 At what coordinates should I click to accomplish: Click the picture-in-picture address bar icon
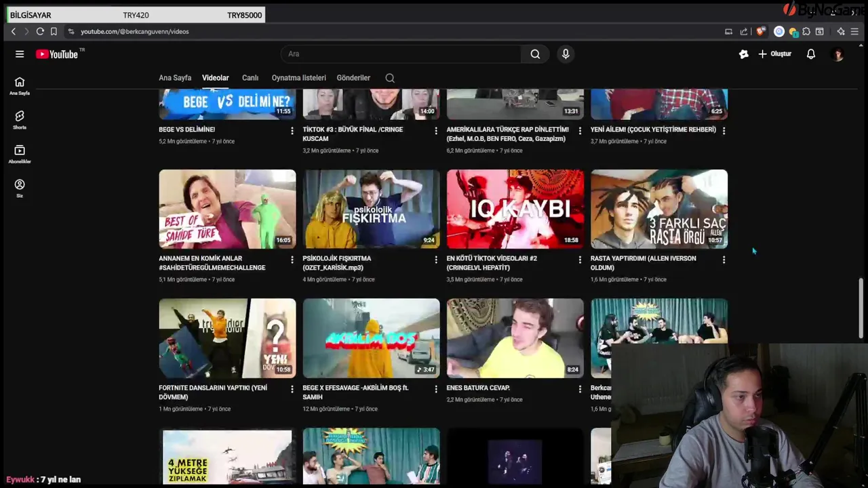point(728,31)
